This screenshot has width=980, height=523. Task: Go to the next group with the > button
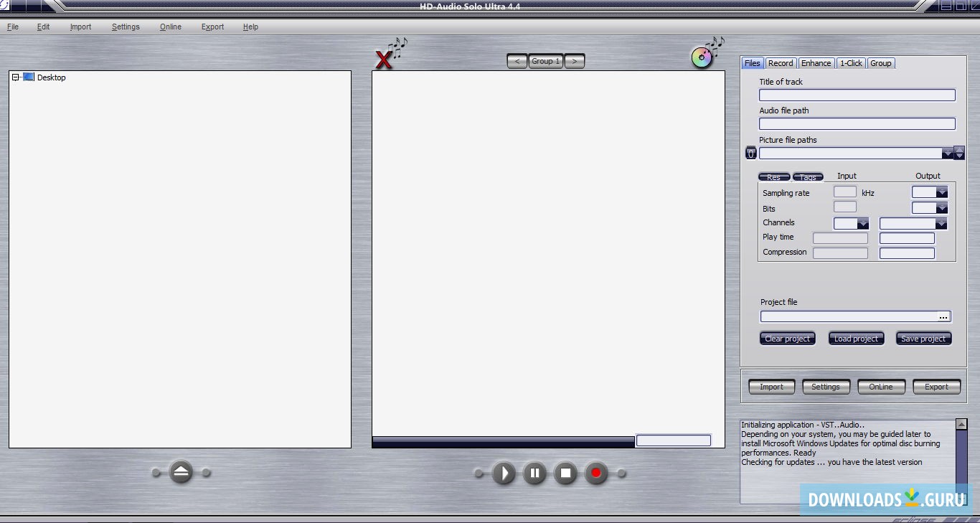point(575,62)
